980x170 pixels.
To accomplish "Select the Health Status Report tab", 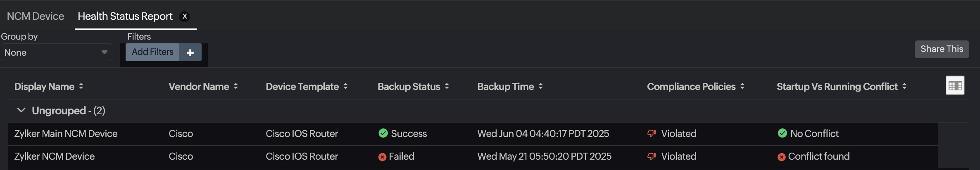I will (x=125, y=16).
